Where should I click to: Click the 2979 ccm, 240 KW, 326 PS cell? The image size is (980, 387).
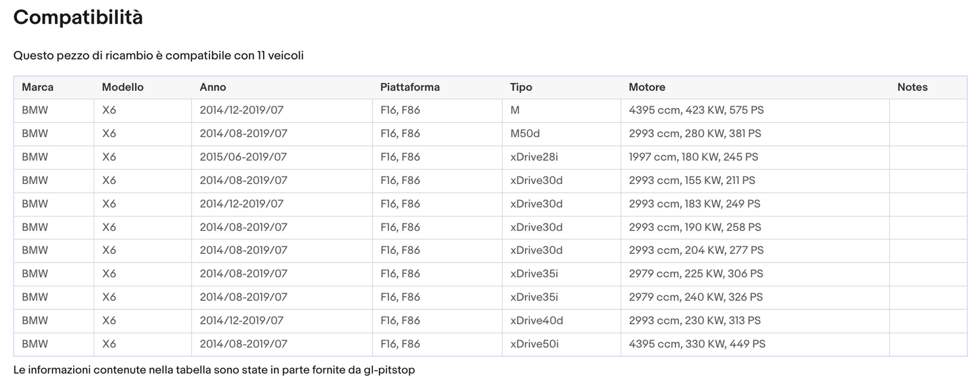(696, 297)
